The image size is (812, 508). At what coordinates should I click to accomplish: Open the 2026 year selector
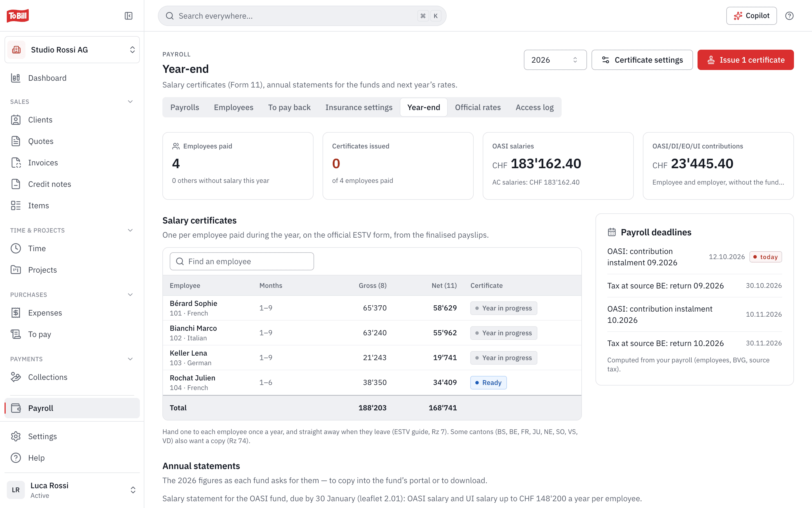pos(555,60)
